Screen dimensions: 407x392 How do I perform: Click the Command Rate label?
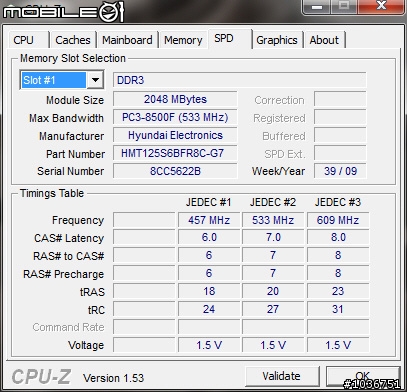tap(68, 327)
